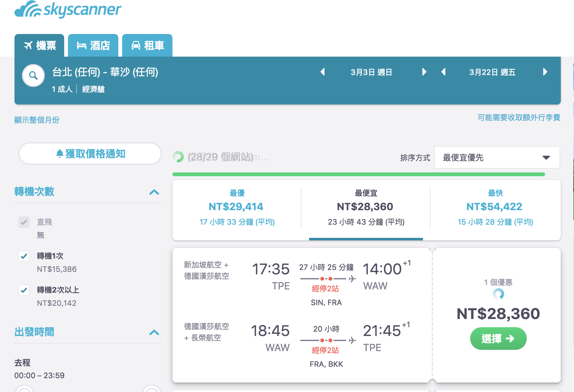Uncheck 轉機2次以上 checkbox
This screenshot has width=574, height=392.
(x=24, y=290)
